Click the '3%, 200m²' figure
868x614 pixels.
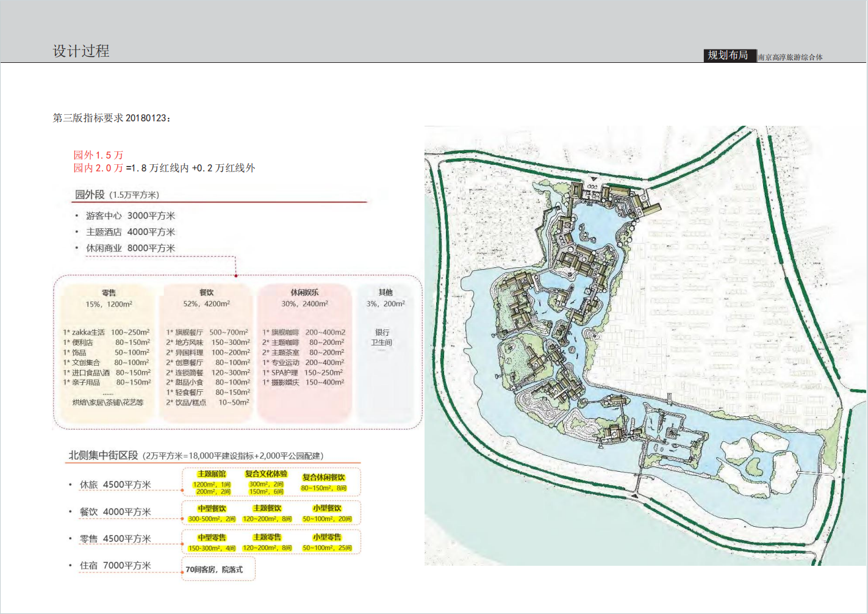[386, 303]
